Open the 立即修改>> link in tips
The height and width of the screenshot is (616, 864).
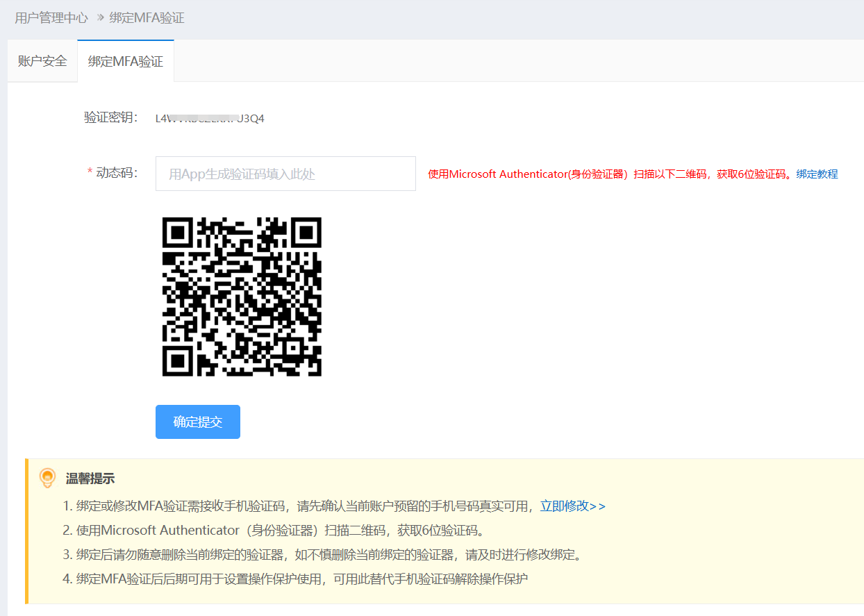pyautogui.click(x=572, y=506)
